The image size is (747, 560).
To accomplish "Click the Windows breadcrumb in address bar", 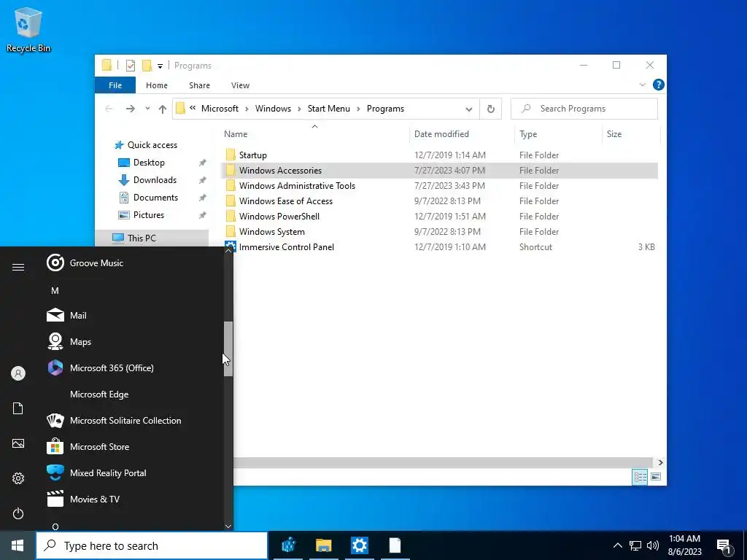I will [273, 109].
